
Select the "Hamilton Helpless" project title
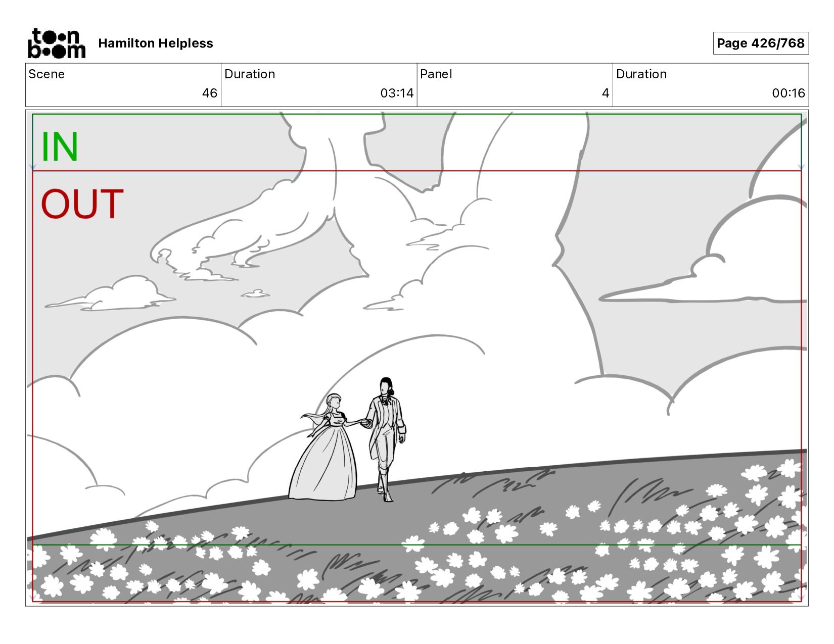(156, 43)
